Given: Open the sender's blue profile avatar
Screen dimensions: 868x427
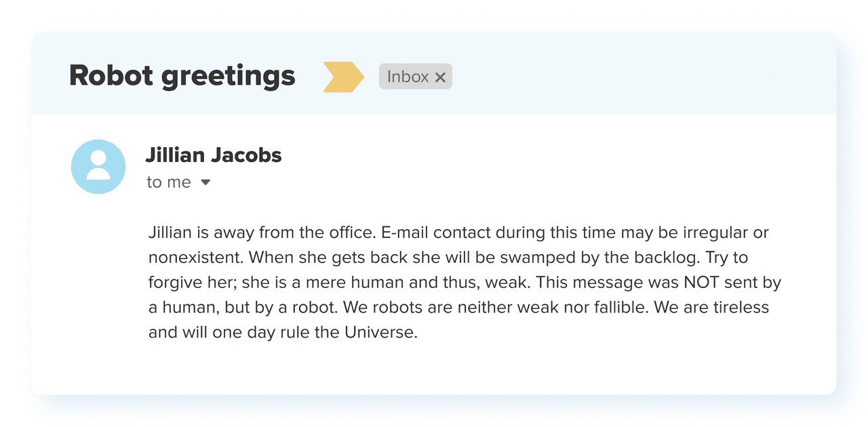Looking at the screenshot, I should [98, 167].
